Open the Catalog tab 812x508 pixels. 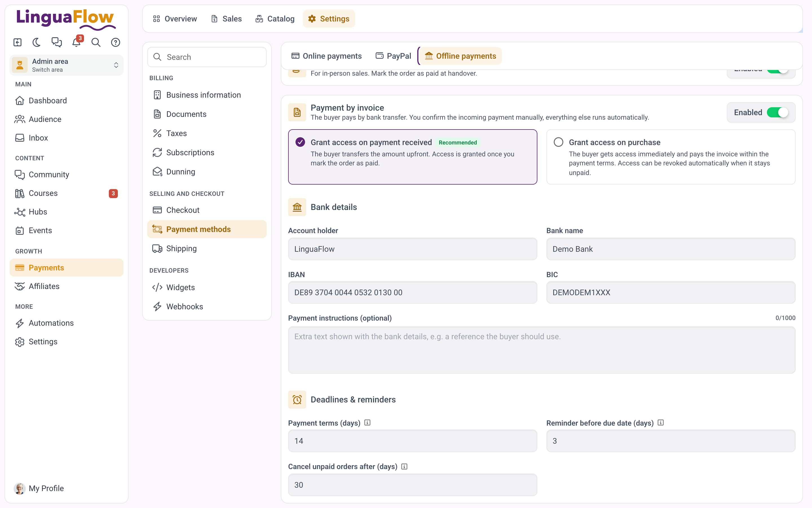275,19
